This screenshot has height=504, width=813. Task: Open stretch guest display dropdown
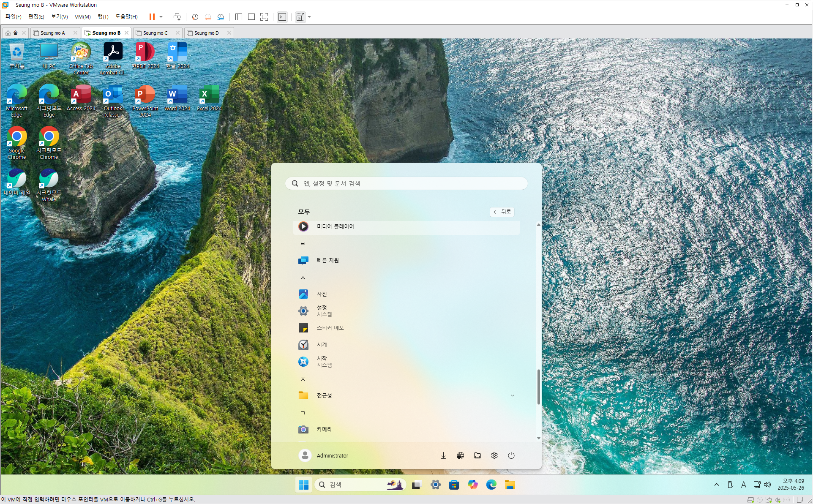point(309,17)
